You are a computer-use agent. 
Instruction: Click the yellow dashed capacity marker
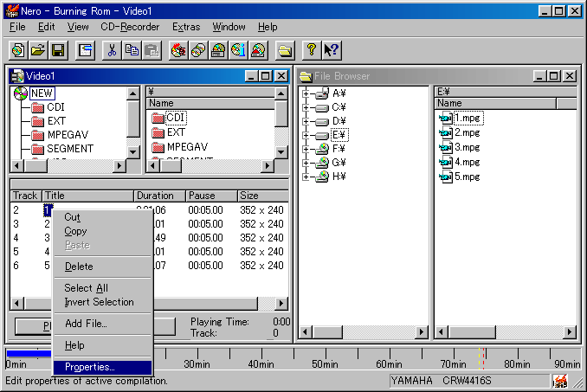point(479,358)
